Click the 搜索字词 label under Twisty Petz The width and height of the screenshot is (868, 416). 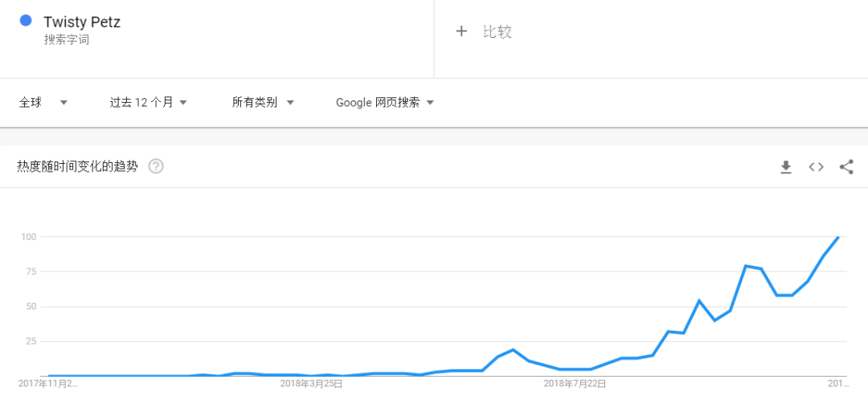point(66,40)
